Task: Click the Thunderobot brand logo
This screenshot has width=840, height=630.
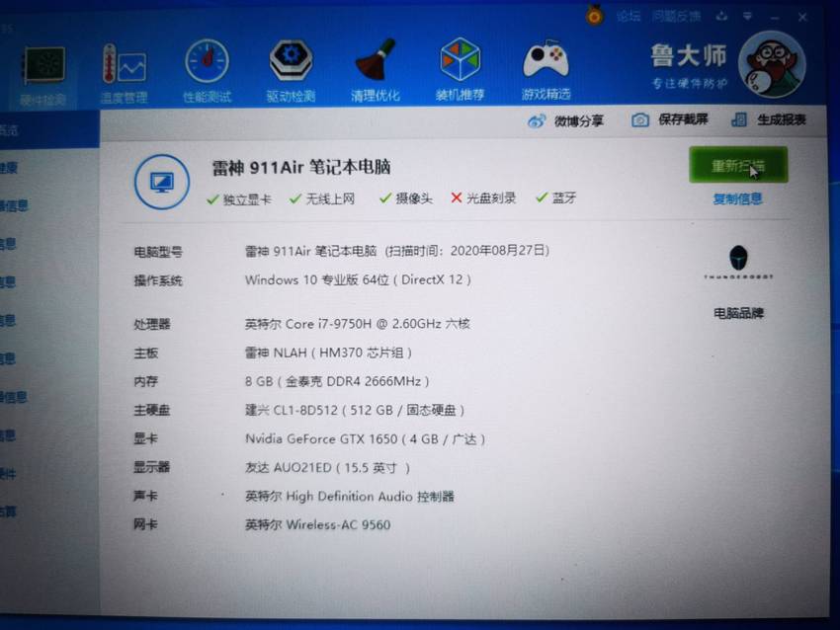Action: (738, 263)
